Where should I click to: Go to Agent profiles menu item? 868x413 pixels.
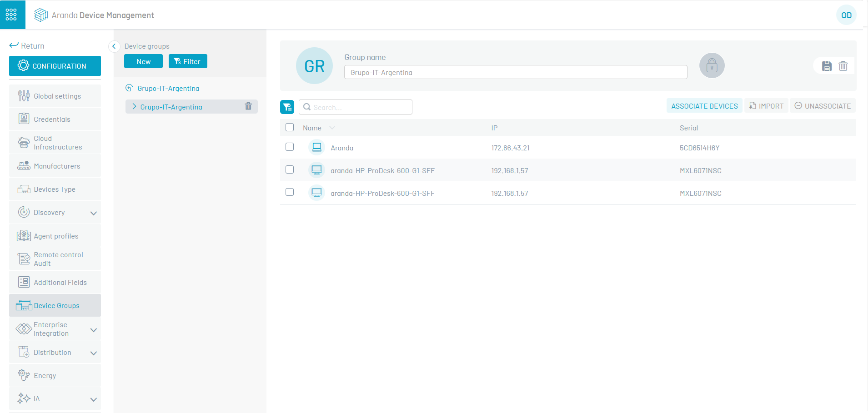click(56, 236)
